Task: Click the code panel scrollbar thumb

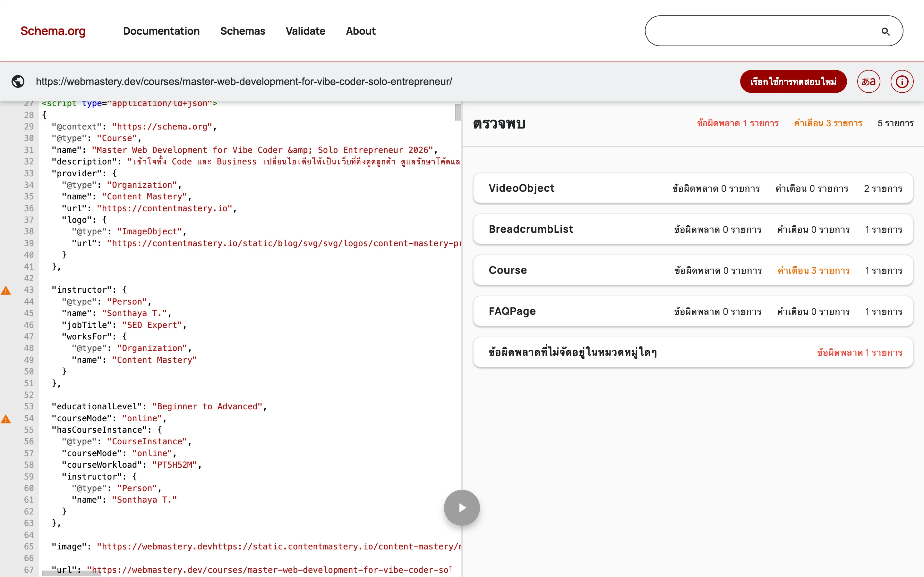Action: click(x=458, y=113)
